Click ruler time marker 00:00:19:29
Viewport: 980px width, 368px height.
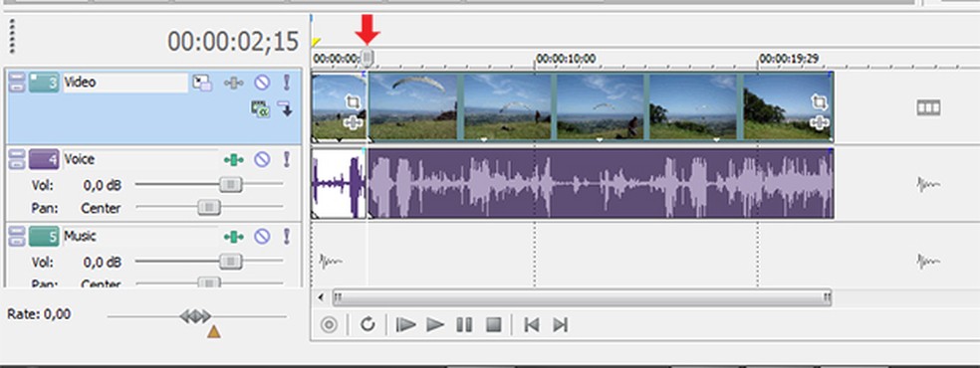pyautogui.click(x=790, y=60)
